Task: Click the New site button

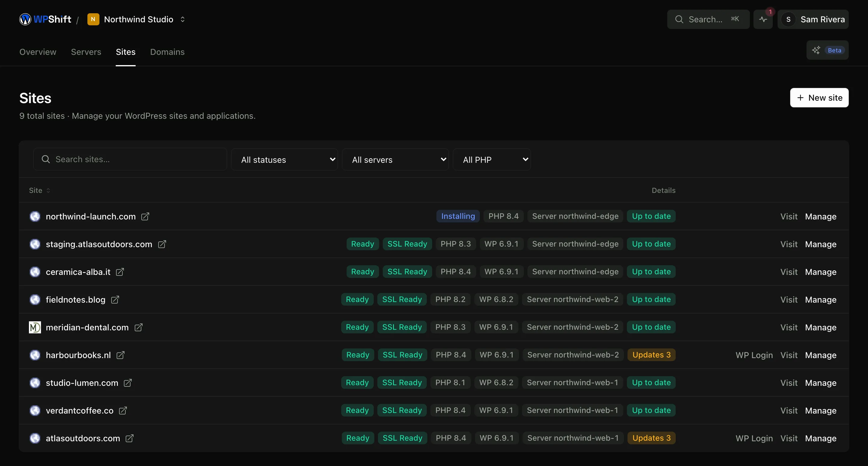Action: click(x=819, y=98)
